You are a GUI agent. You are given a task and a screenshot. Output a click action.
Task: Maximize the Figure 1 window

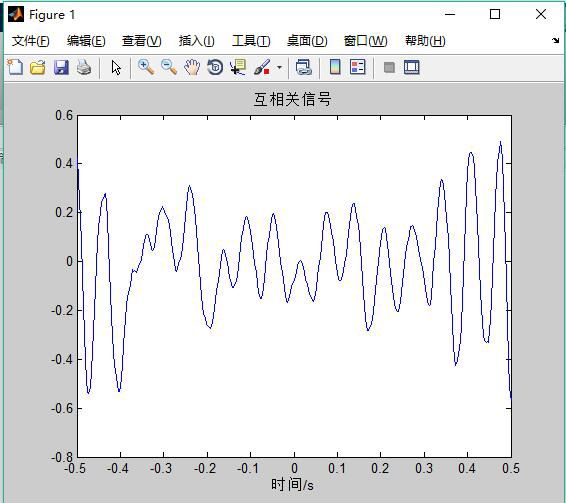495,14
